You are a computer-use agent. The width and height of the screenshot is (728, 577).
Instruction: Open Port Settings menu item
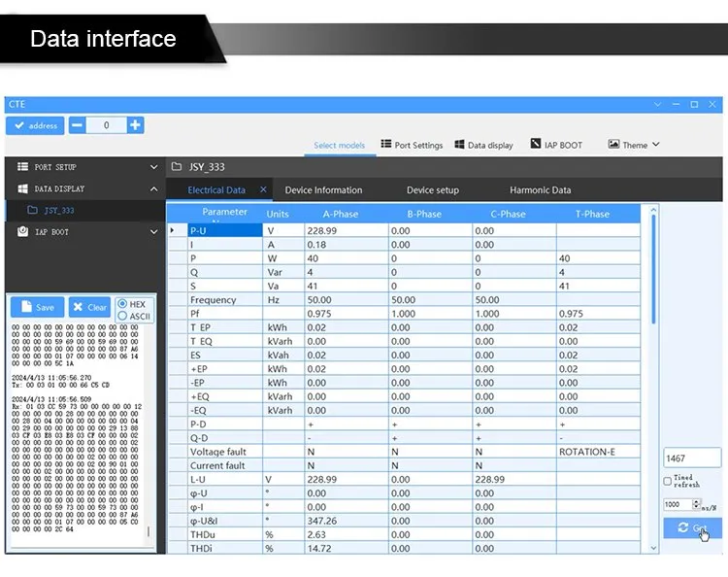(x=412, y=145)
